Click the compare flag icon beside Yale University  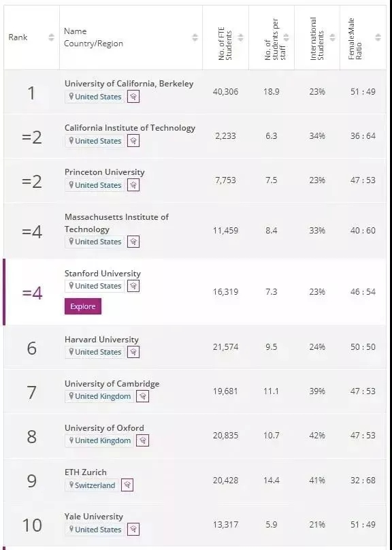point(133,530)
